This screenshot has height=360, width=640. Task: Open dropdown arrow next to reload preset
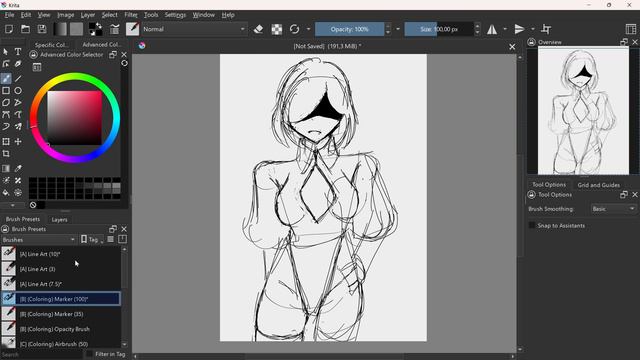pyautogui.click(x=308, y=29)
